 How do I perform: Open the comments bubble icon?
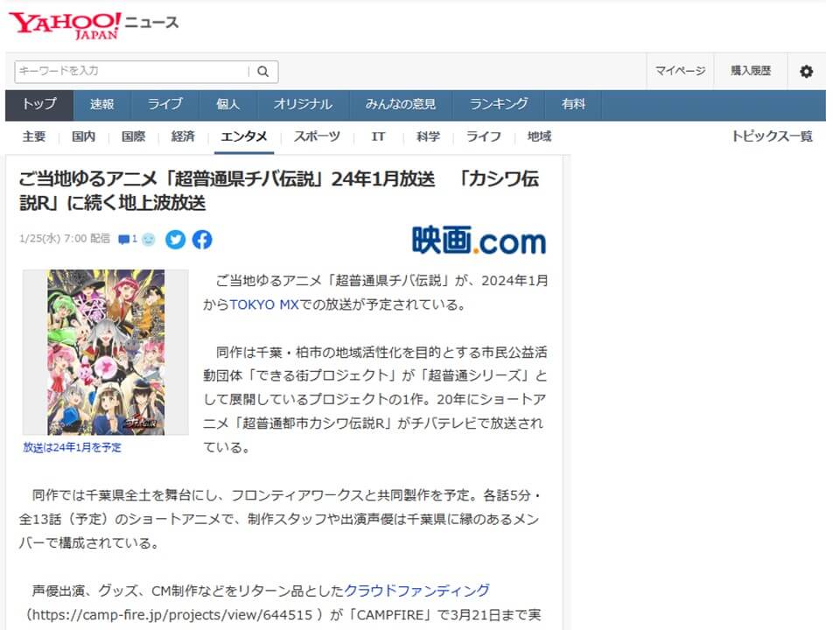pos(124,239)
